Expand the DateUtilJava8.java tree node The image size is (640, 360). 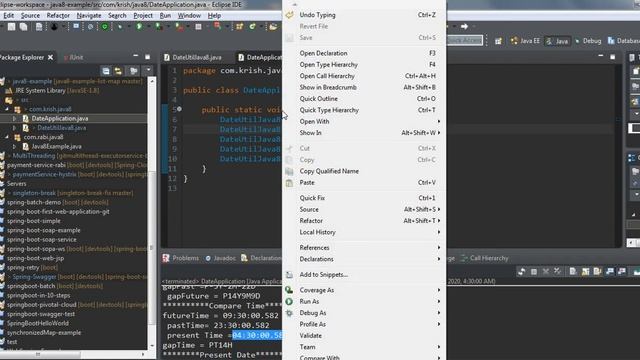[15, 128]
